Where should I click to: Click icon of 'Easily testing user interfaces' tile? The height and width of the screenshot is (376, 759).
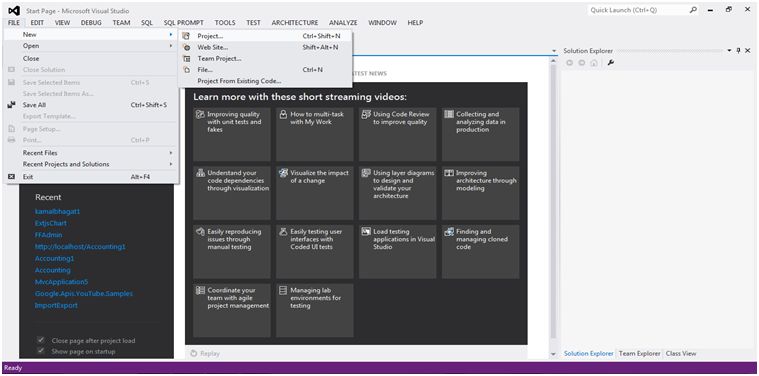click(283, 232)
